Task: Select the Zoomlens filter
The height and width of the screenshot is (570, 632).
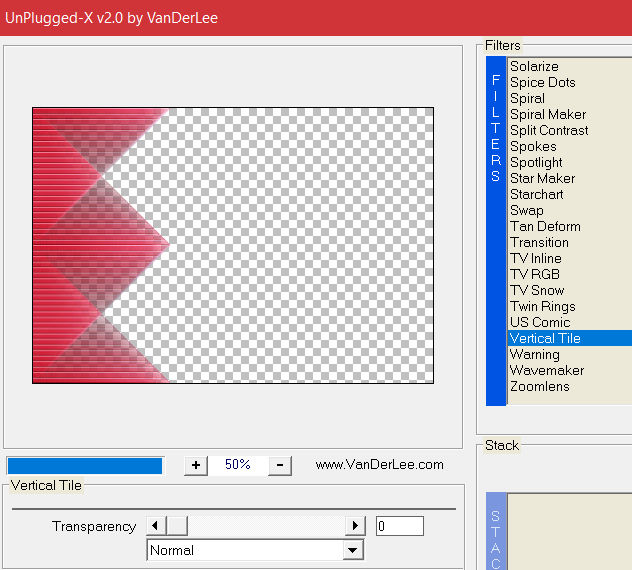Action: coord(539,386)
